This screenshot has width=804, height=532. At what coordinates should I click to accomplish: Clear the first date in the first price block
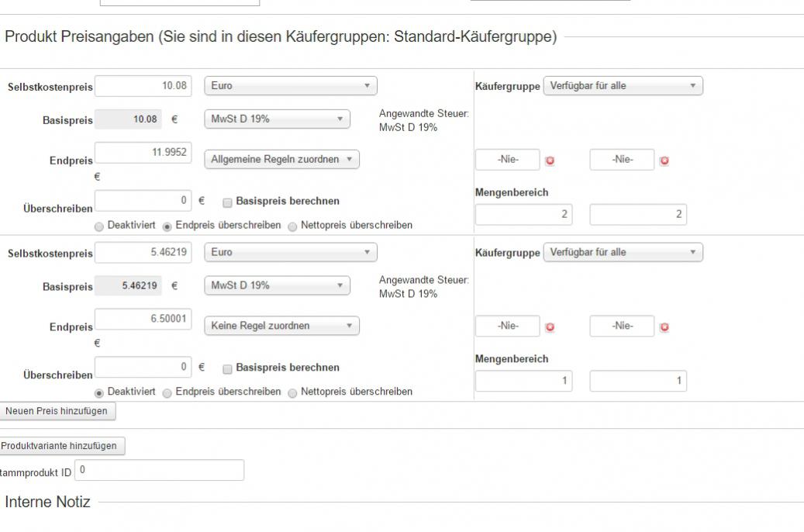click(550, 161)
